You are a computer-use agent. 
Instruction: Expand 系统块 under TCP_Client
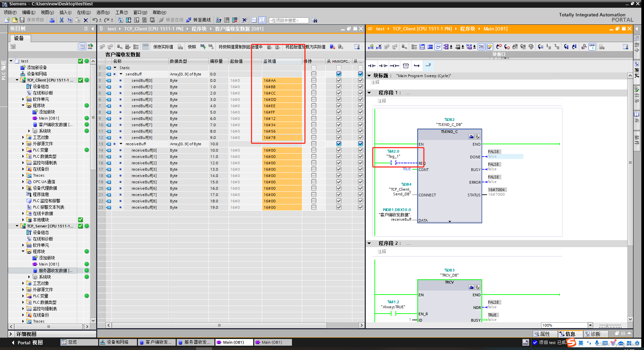click(x=29, y=131)
